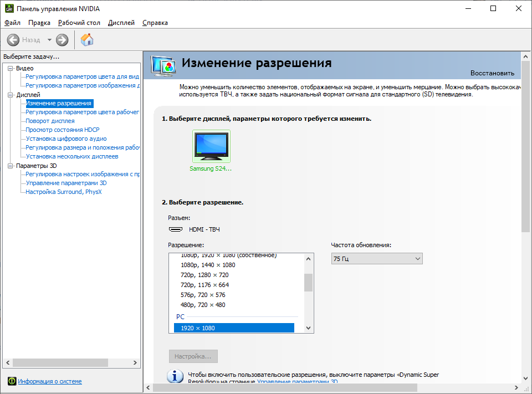Image resolution: width=532 pixels, height=394 pixels.
Task: Select resolution 576p, 720 × 576
Action: coord(203,295)
